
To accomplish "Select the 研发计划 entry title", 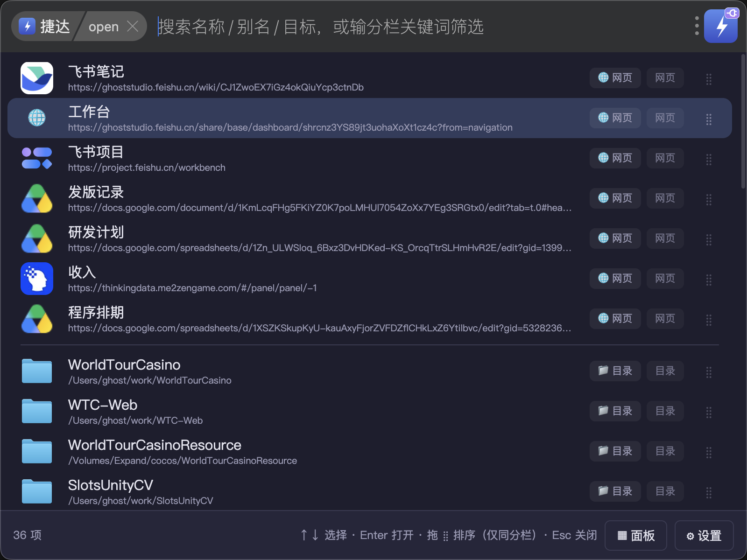I will tap(96, 232).
